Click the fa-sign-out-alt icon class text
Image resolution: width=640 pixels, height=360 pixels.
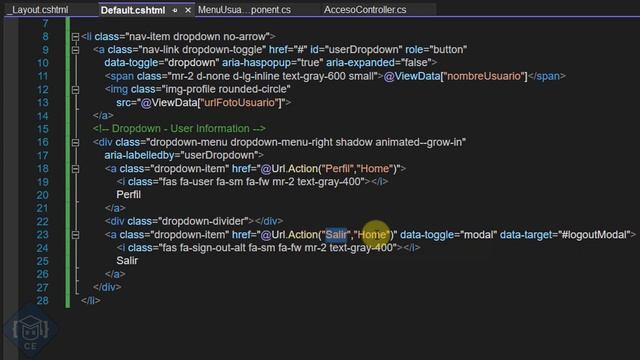(x=212, y=248)
